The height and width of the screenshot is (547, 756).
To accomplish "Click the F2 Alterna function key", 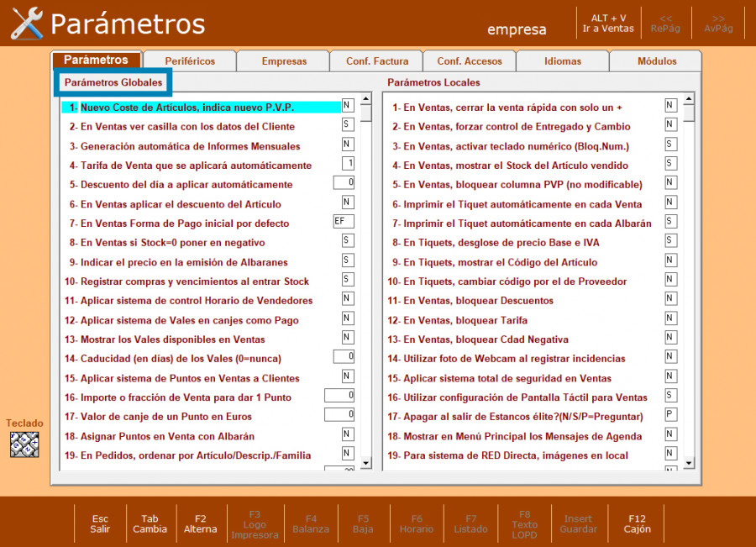I will click(200, 523).
